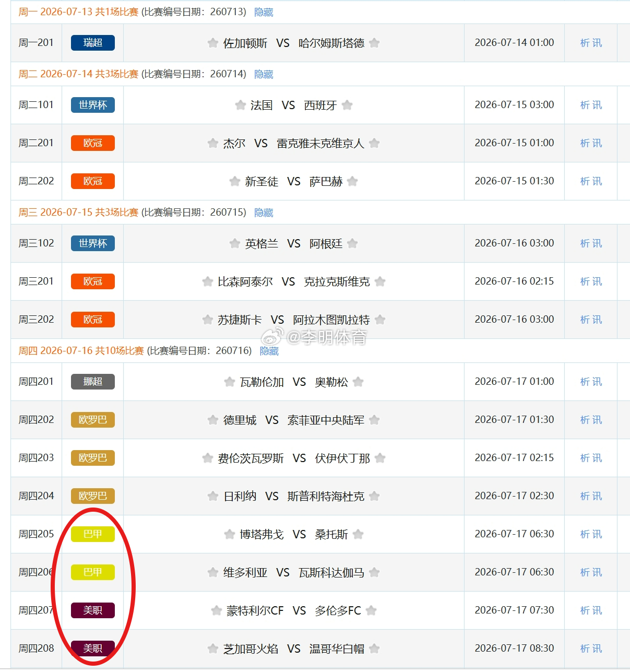630x672 pixels.
Task: Star the 日利纳 team
Action: [213, 496]
